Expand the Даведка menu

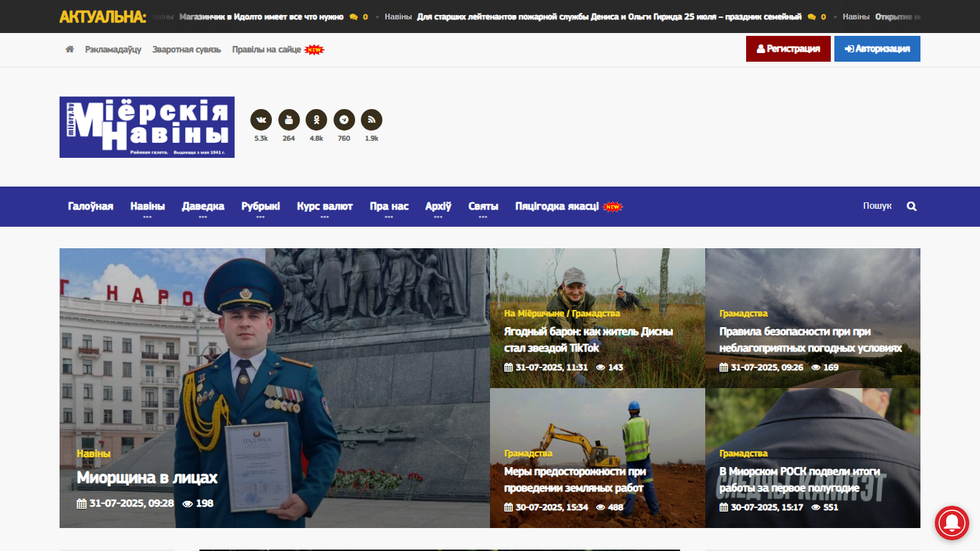(203, 206)
